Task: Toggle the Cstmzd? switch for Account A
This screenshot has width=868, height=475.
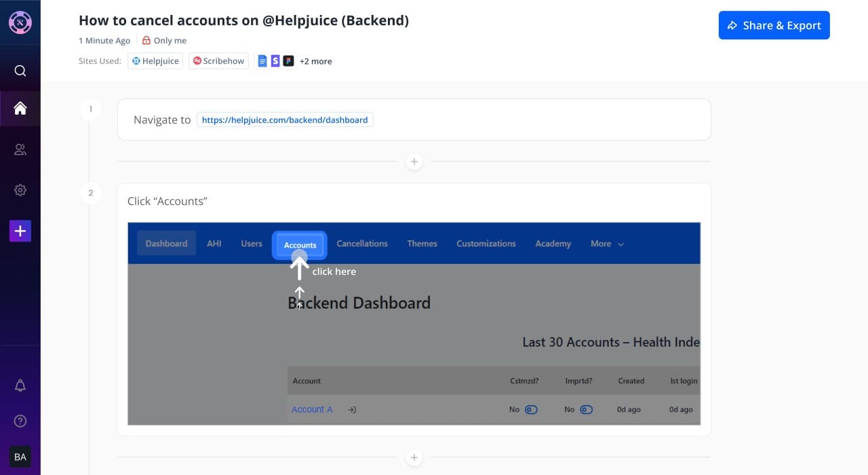Action: pyautogui.click(x=531, y=410)
